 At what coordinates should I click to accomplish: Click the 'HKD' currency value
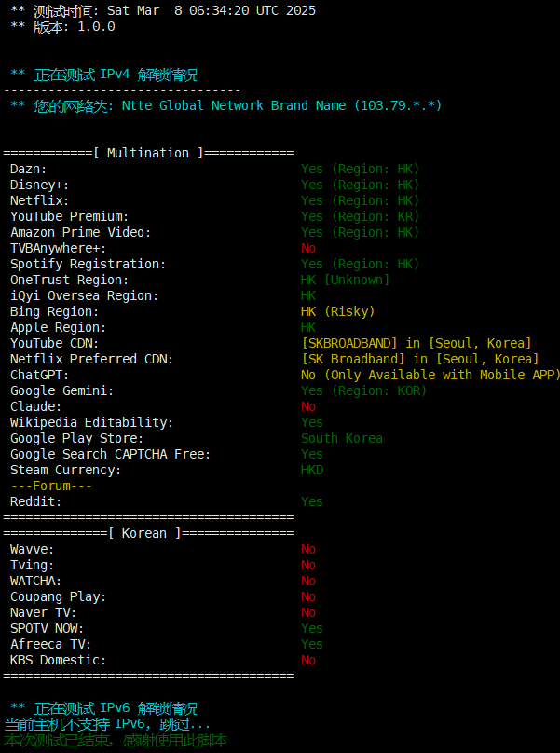tap(312, 470)
